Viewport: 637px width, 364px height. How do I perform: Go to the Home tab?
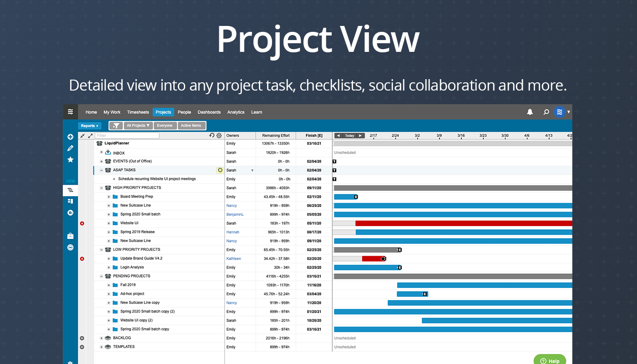[91, 112]
